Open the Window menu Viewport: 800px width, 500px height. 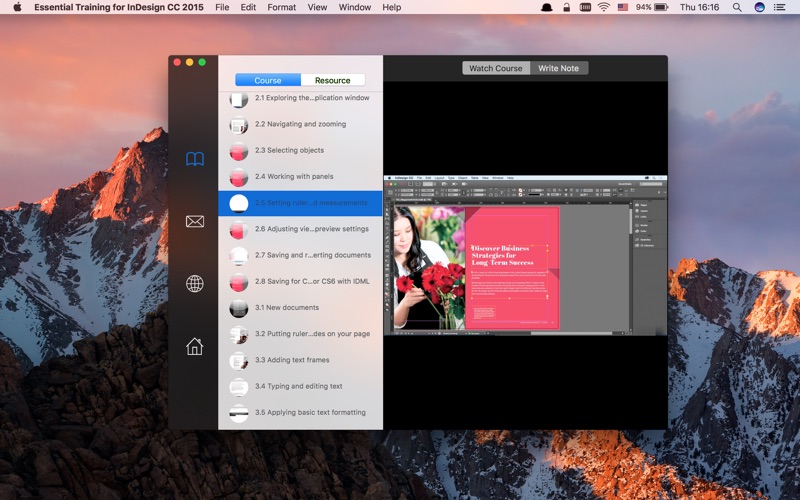click(x=355, y=7)
